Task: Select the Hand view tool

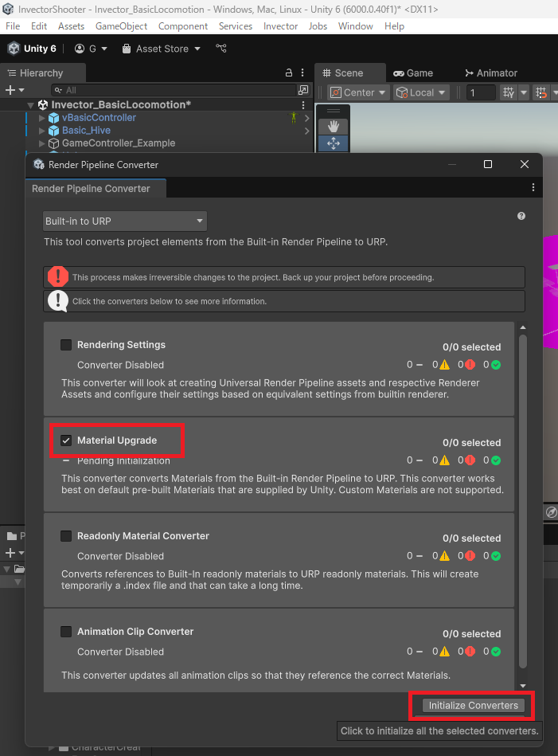Action: click(334, 127)
